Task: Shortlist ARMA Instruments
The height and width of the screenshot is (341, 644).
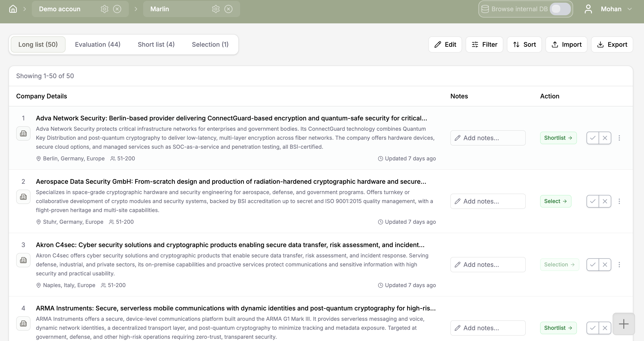Action: pos(558,328)
